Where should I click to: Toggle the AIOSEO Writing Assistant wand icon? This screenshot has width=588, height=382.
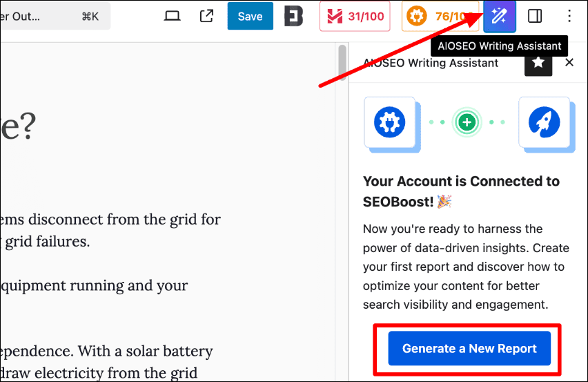pos(500,16)
